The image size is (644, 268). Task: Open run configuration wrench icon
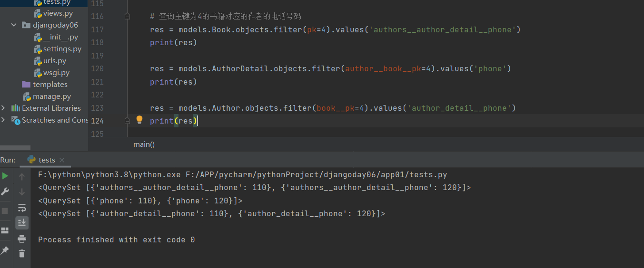[5, 191]
